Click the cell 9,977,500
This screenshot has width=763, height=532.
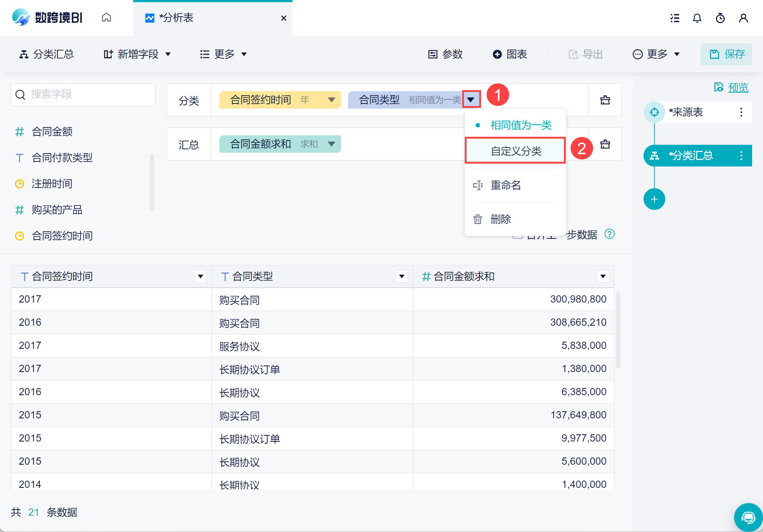pos(513,439)
